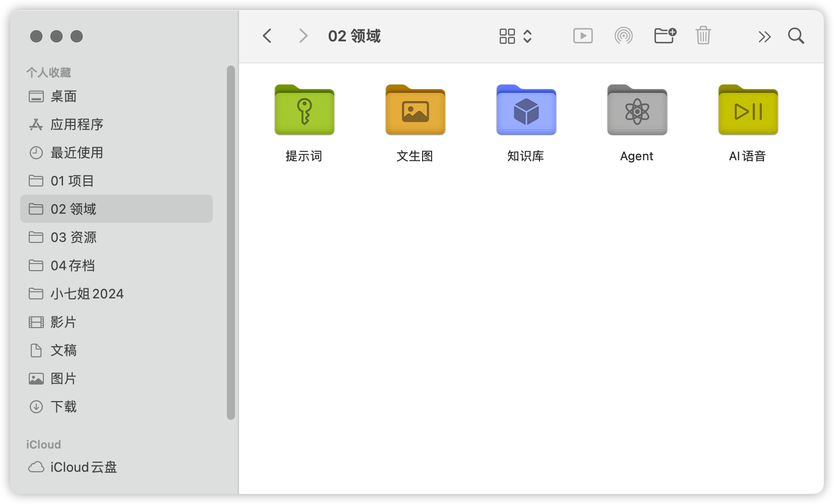Open 下载 downloads in the sidebar
Image resolution: width=834 pixels, height=504 pixels.
tap(64, 407)
